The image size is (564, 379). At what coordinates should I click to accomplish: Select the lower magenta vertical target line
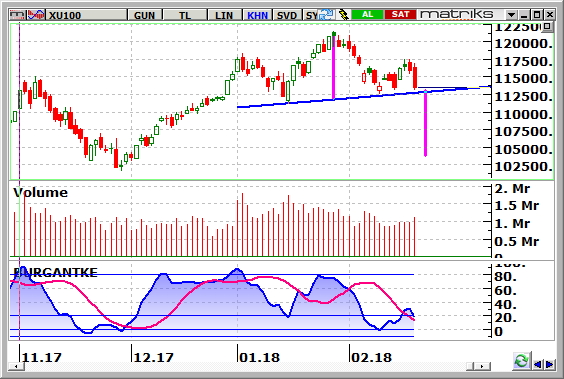[x=426, y=123]
